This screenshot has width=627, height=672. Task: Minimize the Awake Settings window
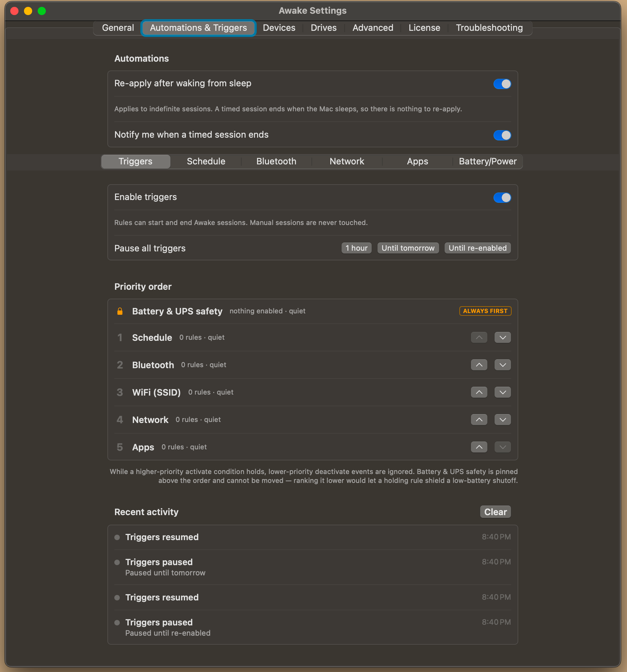point(28,11)
